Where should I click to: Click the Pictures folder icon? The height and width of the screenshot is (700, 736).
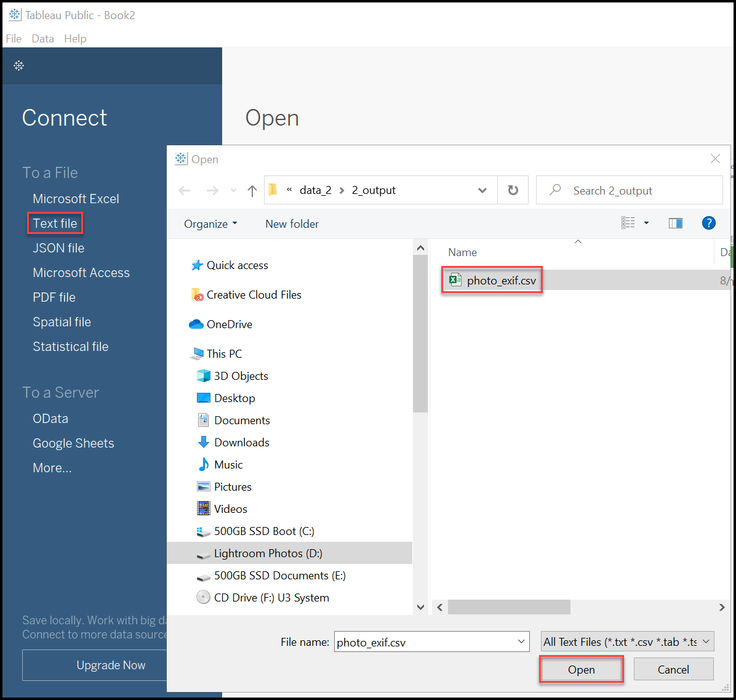coord(203,486)
